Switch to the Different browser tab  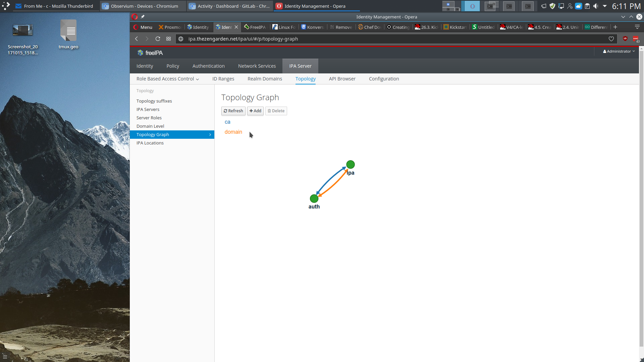click(596, 27)
